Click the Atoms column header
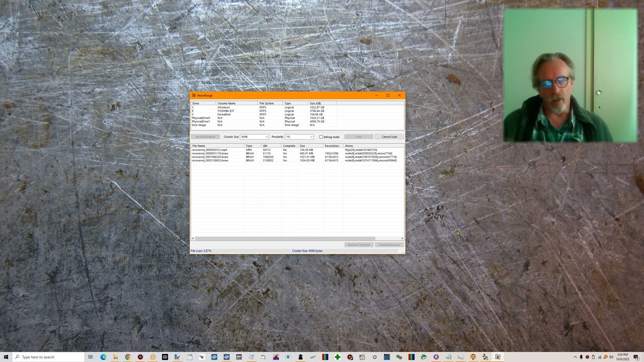This screenshot has height=362, width=644. (374, 146)
